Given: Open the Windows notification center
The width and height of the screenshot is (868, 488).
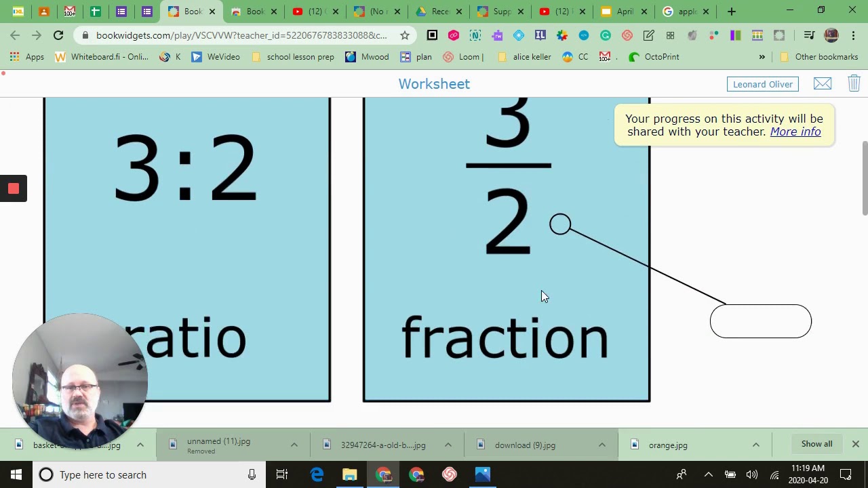Looking at the screenshot, I should click(x=846, y=474).
